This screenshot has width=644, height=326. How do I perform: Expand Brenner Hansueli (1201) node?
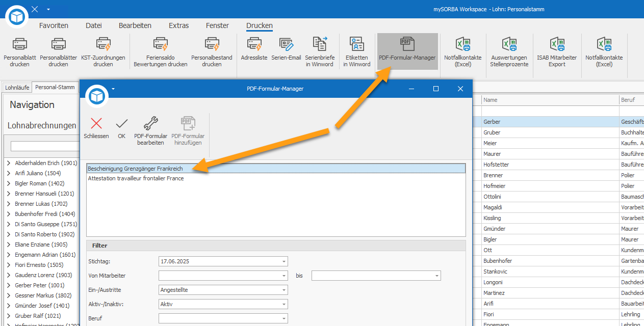[x=9, y=194]
